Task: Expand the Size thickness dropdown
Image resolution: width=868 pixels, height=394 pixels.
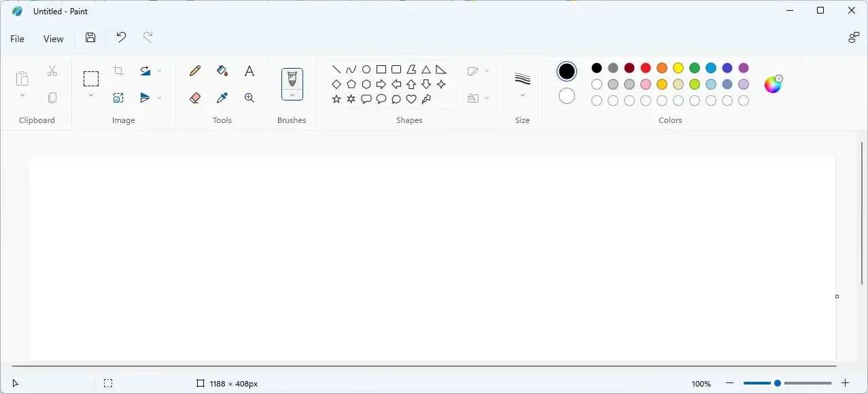Action: (522, 95)
